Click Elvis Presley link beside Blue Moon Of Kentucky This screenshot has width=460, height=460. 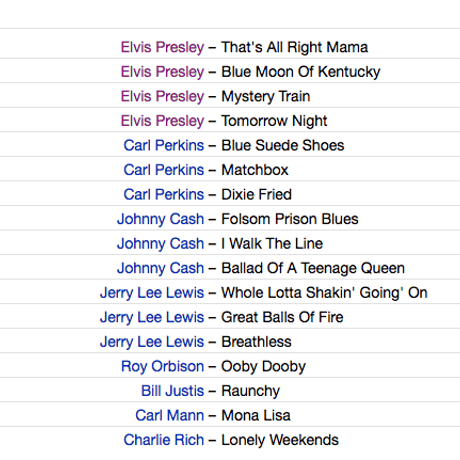pos(162,72)
